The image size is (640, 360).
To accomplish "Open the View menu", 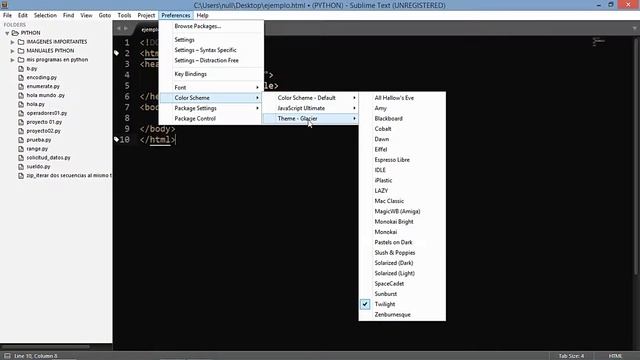I will coord(86,15).
